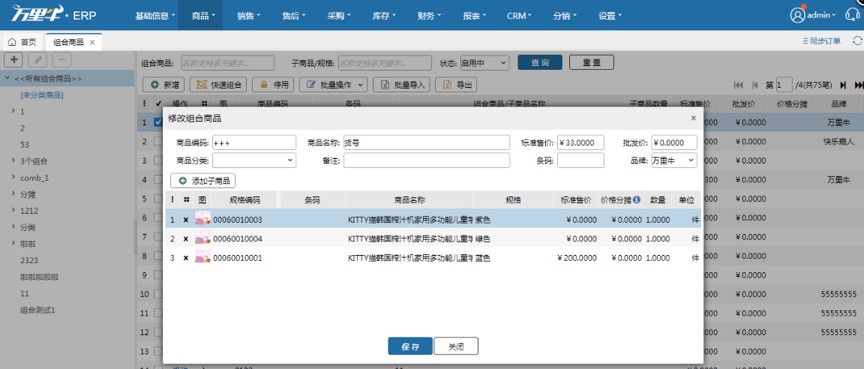
Task: Click the 万里牛 ERP logo
Action: coord(54,14)
